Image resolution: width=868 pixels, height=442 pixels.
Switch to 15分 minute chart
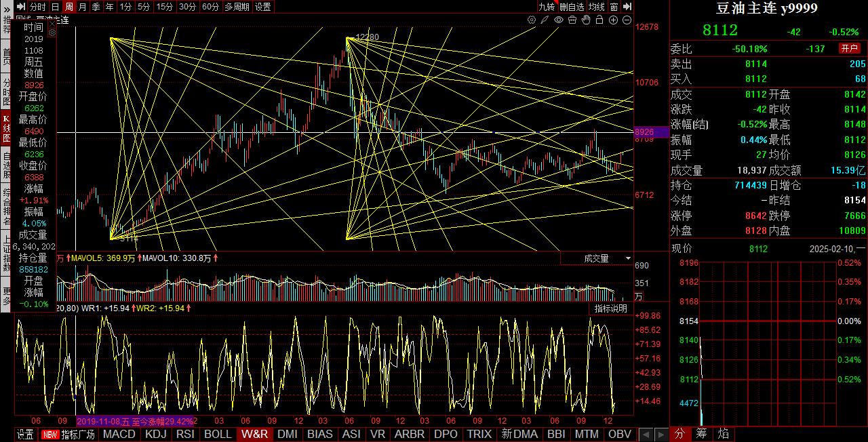165,7
